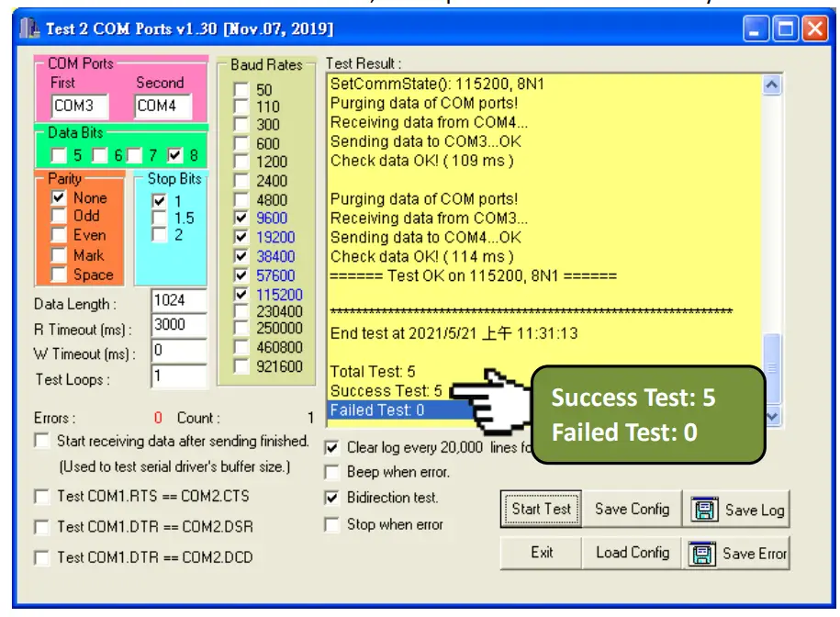Viewport: 840px width, 617px height.
Task: Click the app icon in the title bar
Action: click(x=29, y=28)
